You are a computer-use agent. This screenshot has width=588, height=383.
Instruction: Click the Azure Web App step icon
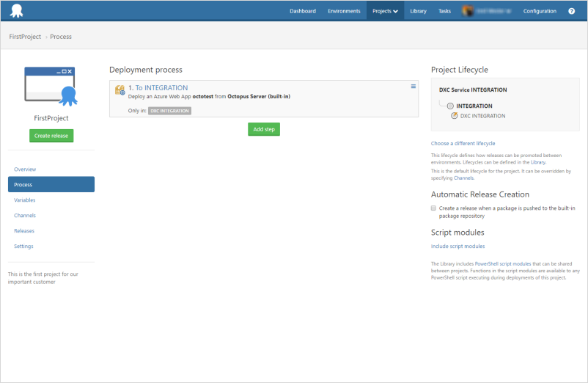click(x=120, y=90)
